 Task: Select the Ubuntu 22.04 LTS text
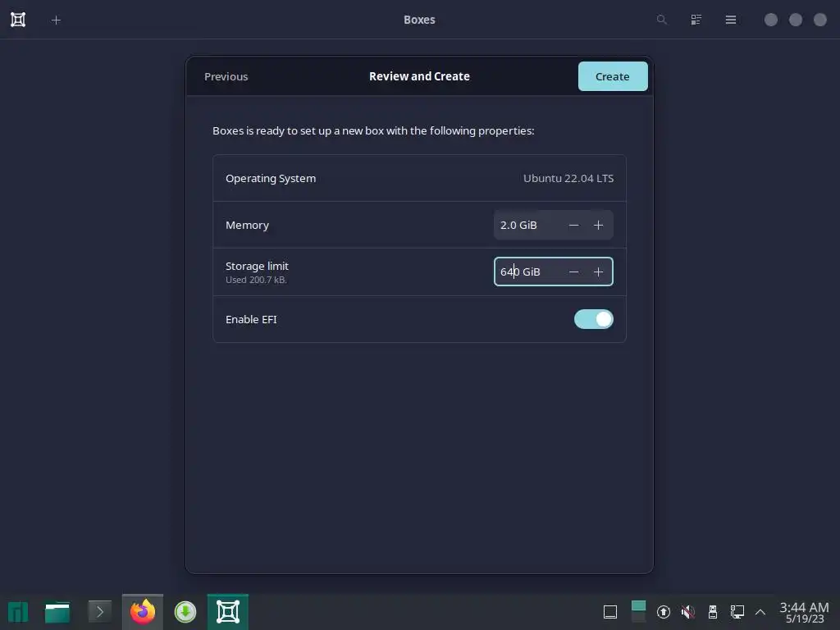point(568,178)
